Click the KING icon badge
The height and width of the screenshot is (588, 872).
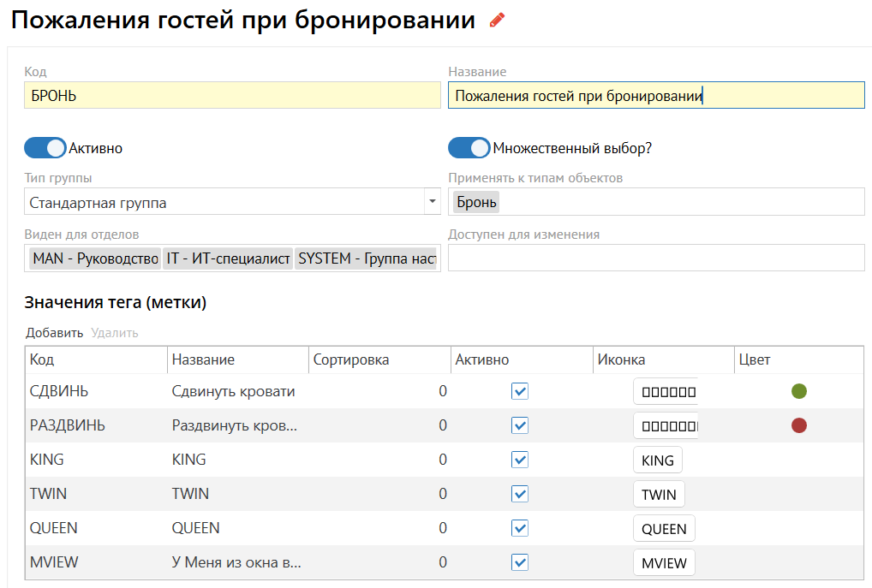(x=657, y=460)
